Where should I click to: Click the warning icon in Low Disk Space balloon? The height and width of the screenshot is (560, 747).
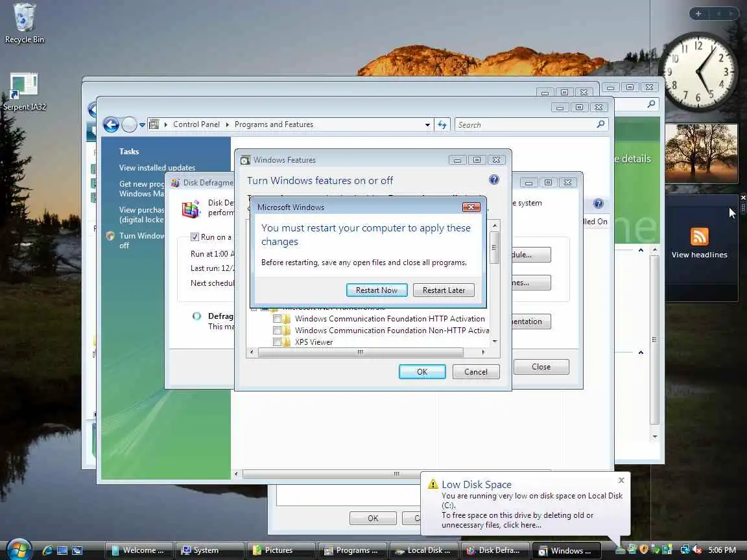point(433,484)
